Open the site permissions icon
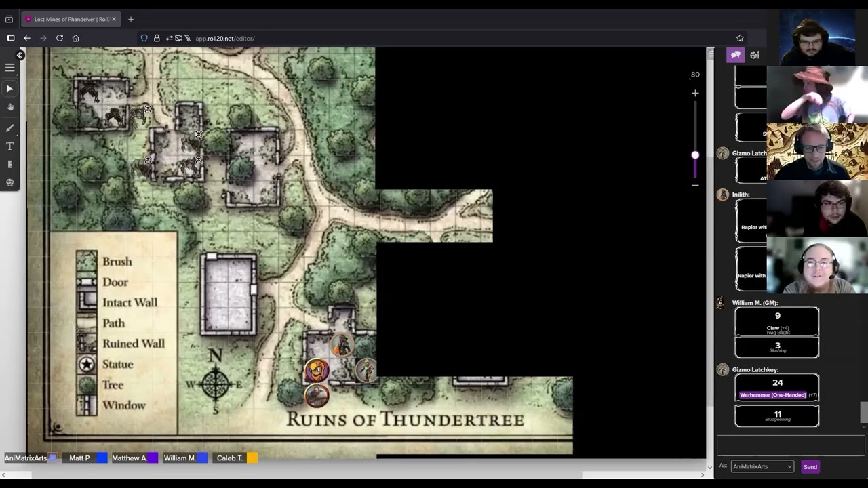The width and height of the screenshot is (868, 488). click(x=170, y=38)
